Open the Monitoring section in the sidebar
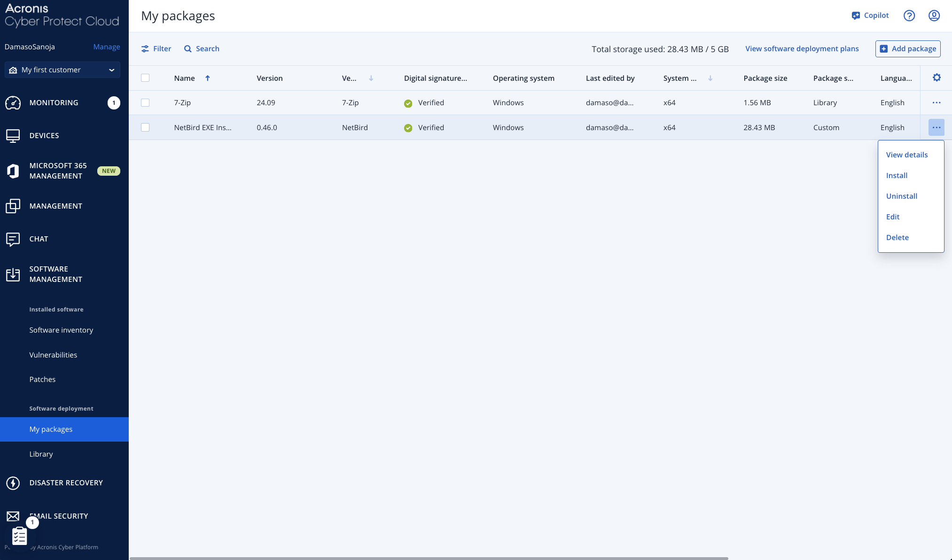 click(x=53, y=102)
